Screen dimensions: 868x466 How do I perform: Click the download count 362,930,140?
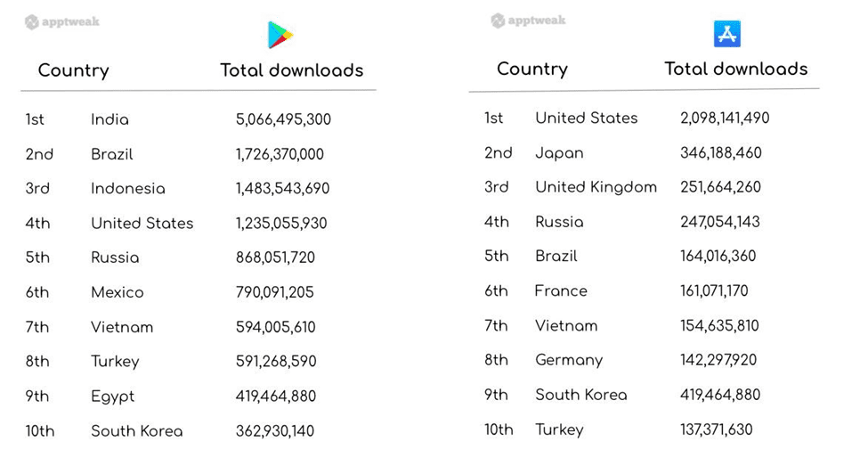[274, 431]
